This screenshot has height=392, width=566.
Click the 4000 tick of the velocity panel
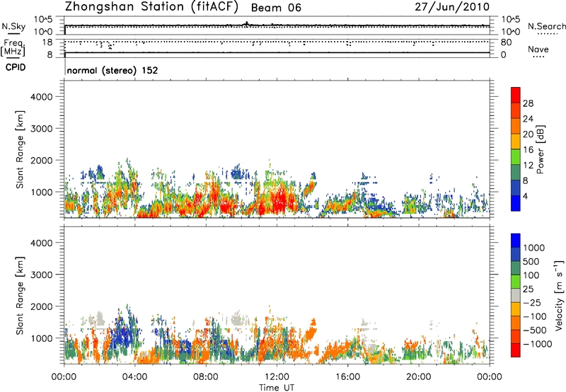click(x=41, y=243)
